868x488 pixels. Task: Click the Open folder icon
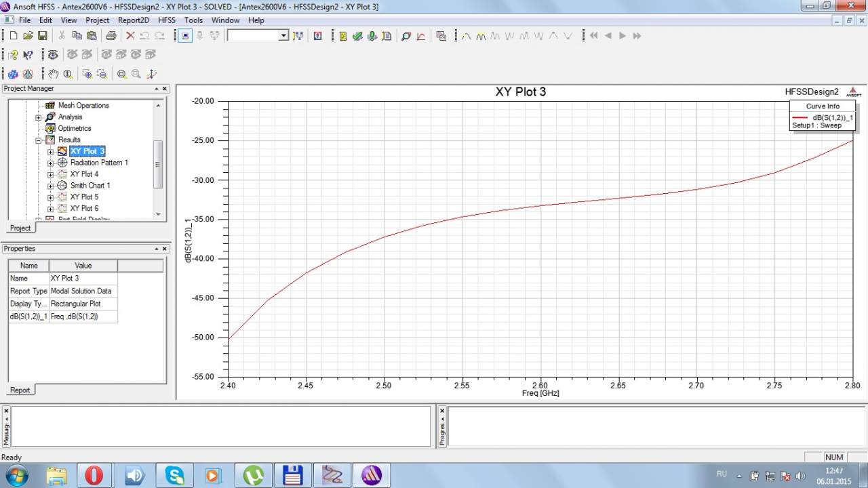(x=28, y=36)
